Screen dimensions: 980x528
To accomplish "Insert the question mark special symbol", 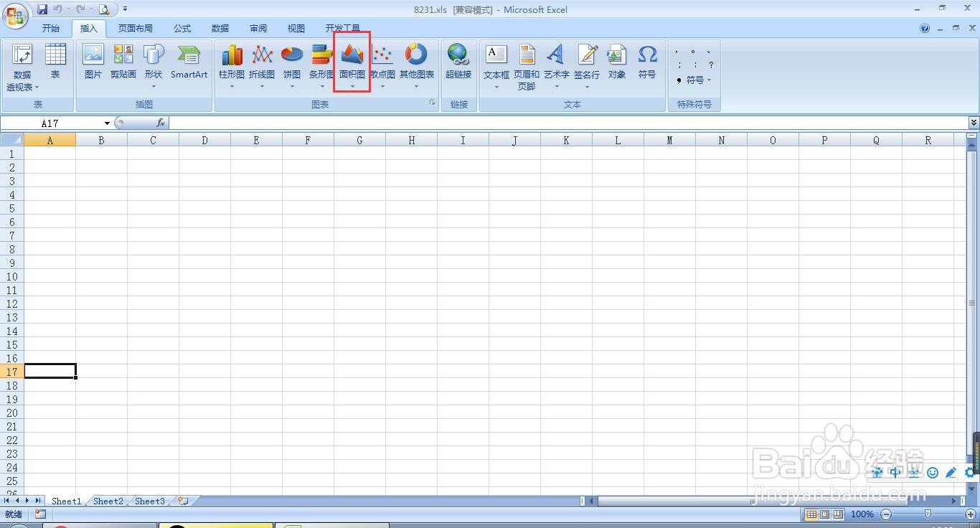I will 710,65.
